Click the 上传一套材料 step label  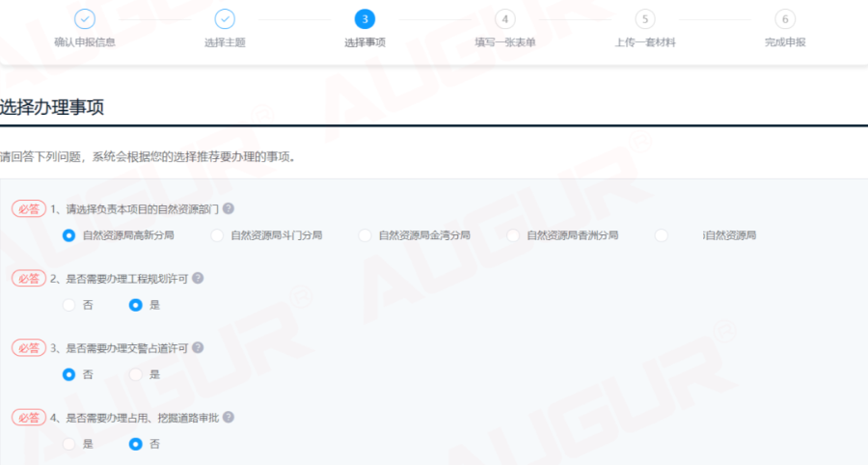645,42
